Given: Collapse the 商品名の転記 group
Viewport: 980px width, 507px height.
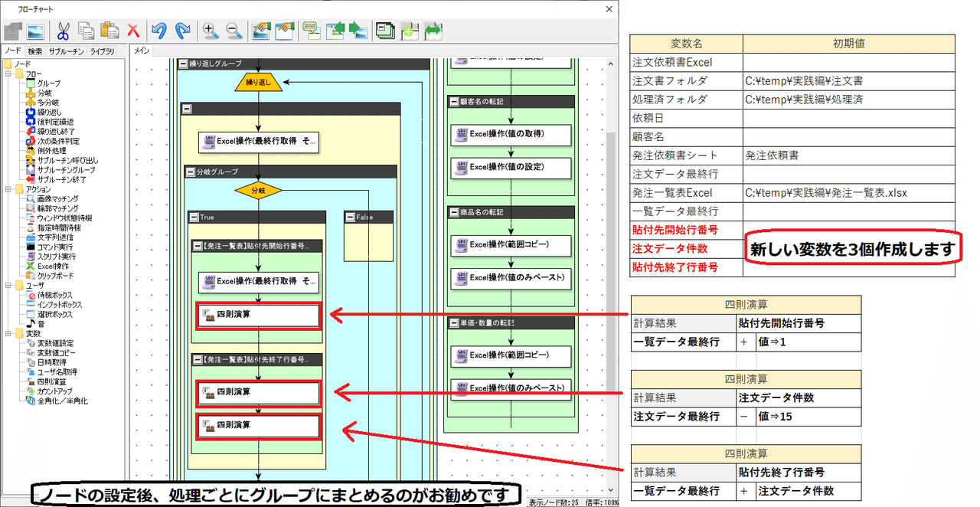Looking at the screenshot, I should point(454,212).
